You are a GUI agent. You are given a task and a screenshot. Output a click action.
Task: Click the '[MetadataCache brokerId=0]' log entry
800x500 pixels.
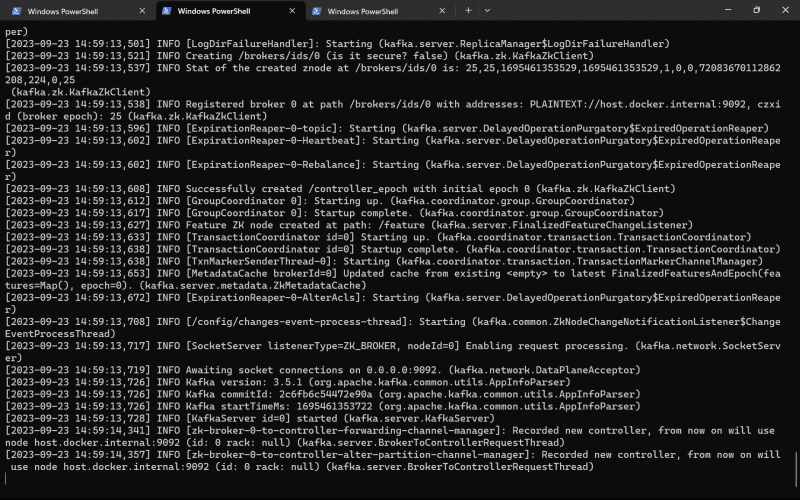coord(261,273)
